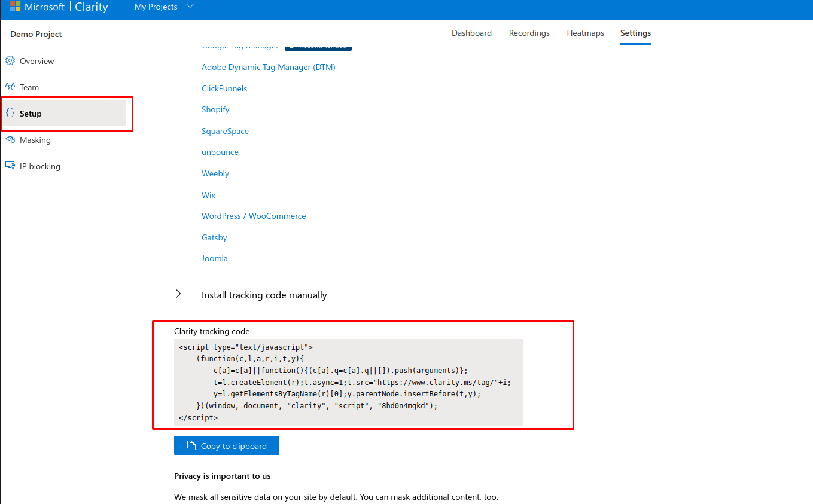Open the Recordings tab
Viewport: 813px width, 504px height.
(x=529, y=33)
